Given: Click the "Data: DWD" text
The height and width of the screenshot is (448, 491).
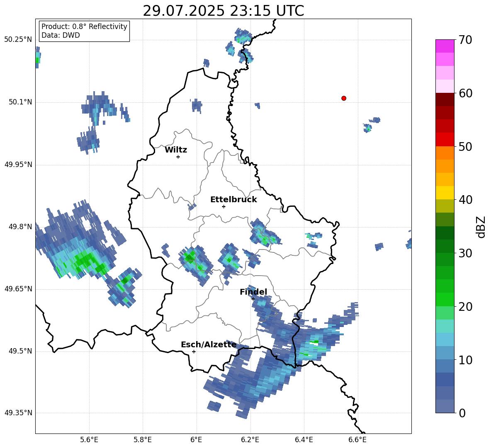Looking at the screenshot, I should tap(61, 35).
